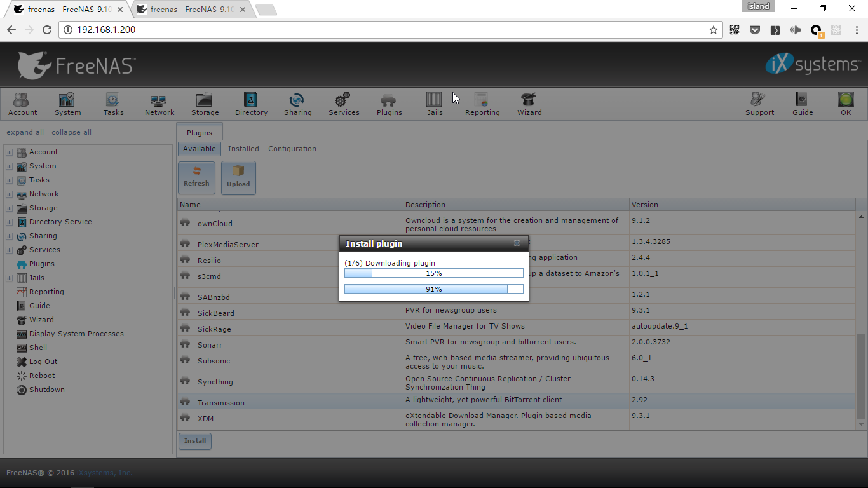
Task: Click Log Out in the sidebar
Action: tap(43, 362)
